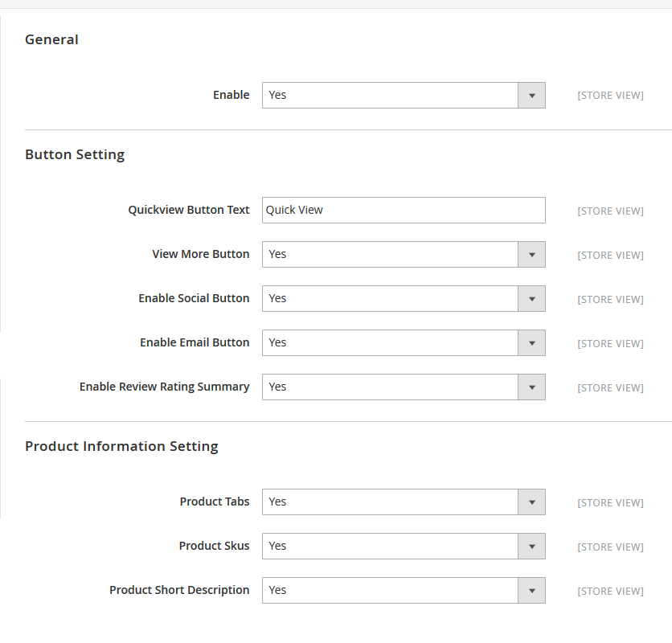Click the Product Skus dropdown arrow

click(531, 546)
